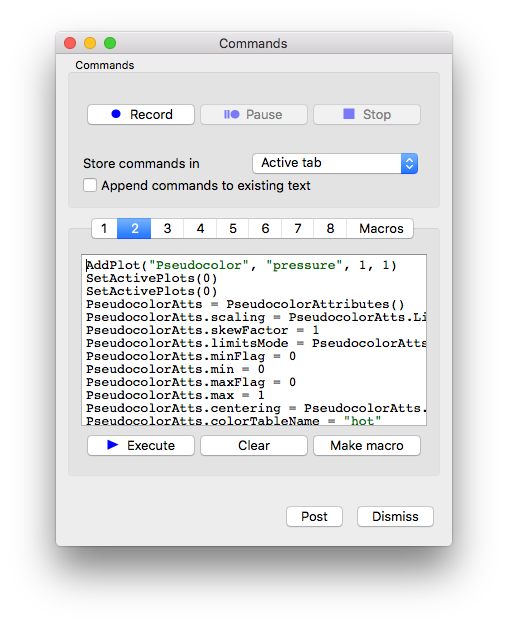Click the PseudocolorAtts.minFlag = 0 line

tap(191, 357)
